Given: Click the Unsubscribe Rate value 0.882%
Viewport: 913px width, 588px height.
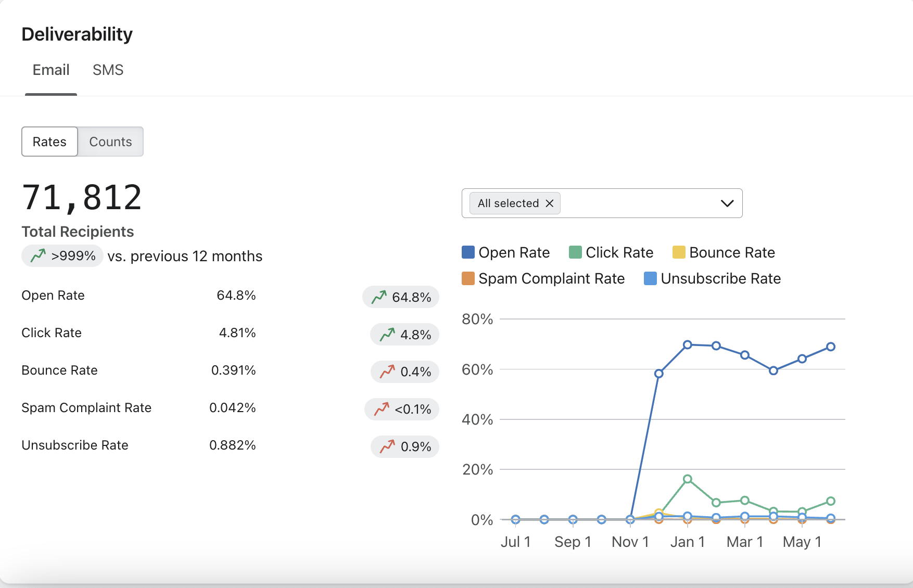Looking at the screenshot, I should click(232, 445).
